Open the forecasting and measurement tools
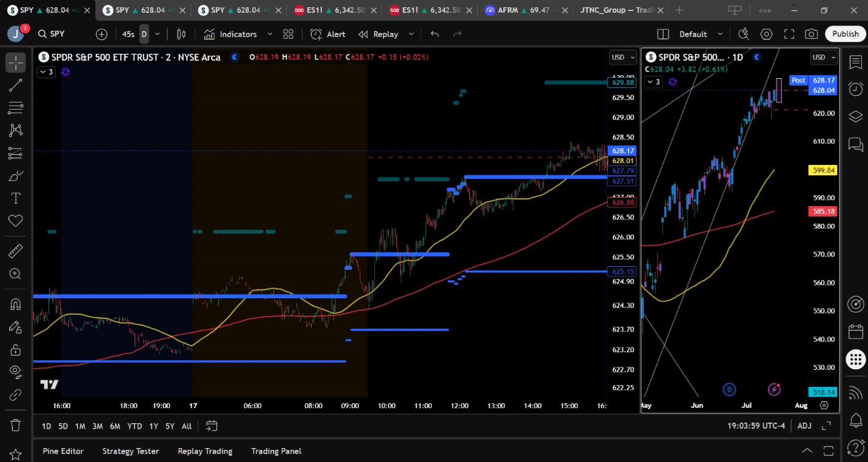 coord(16,153)
